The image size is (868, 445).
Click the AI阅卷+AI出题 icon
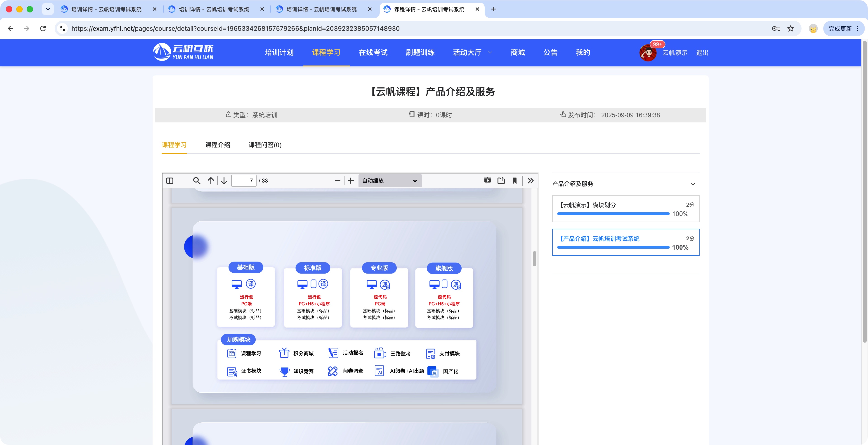click(x=379, y=371)
